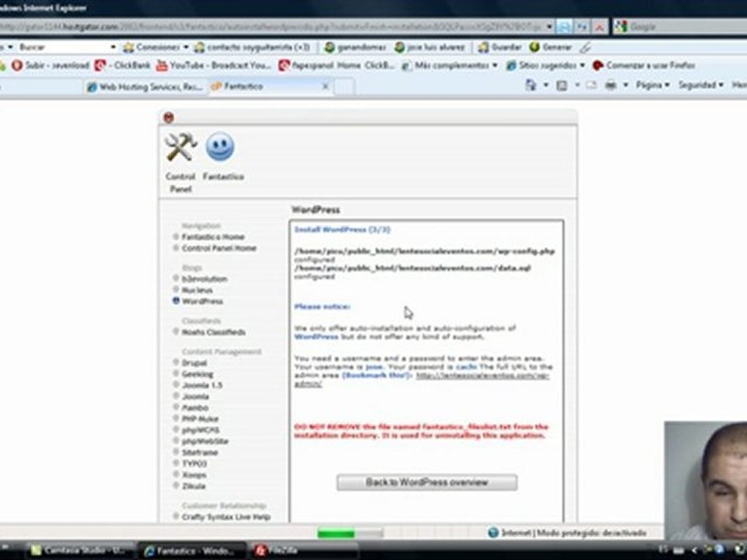Click the Internet protected mode status entry

point(567,533)
